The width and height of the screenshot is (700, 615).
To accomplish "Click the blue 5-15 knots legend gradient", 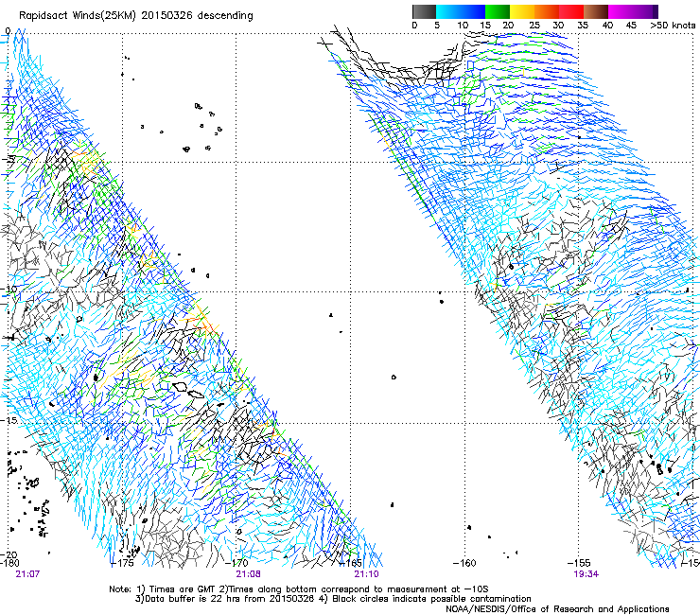I will click(461, 11).
